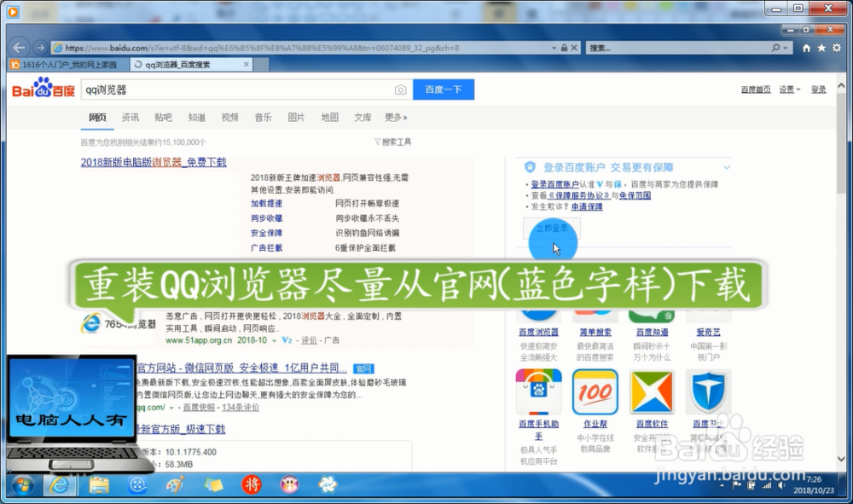Click the 爱奇艺 app link
The width and height of the screenshot is (853, 504).
708,332
